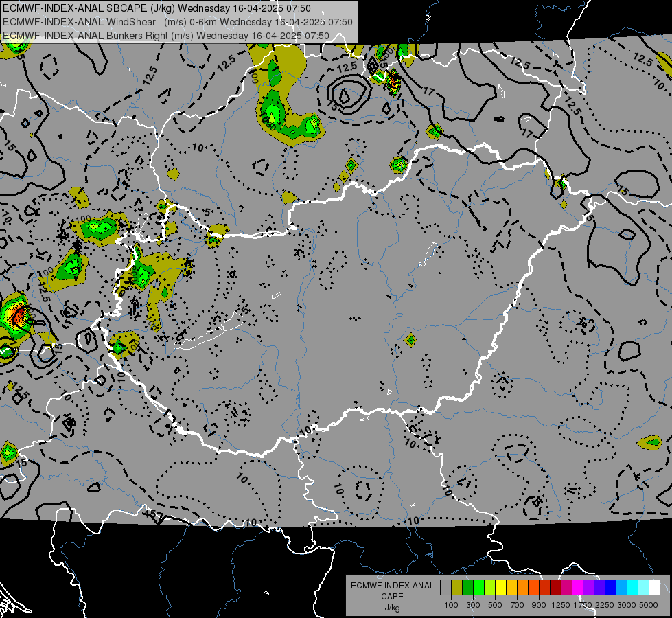
Task: Click the ECMWF-INDEX-ANAL legend label
Action: pyautogui.click(x=393, y=586)
